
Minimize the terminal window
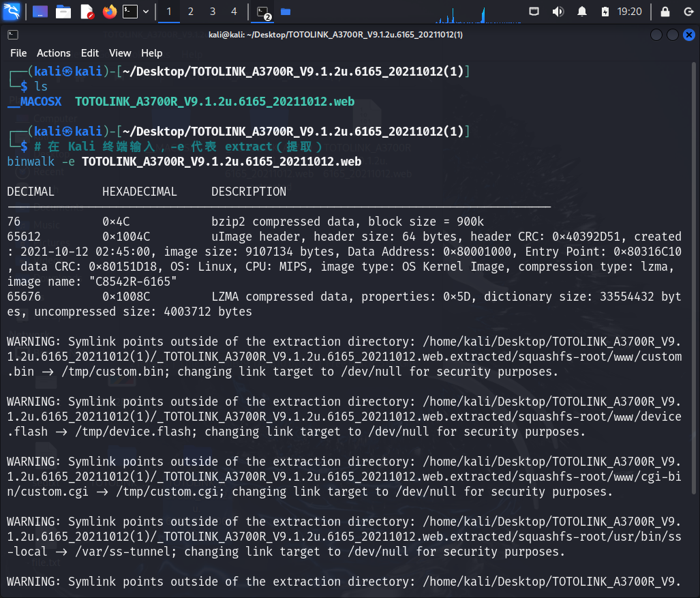656,35
